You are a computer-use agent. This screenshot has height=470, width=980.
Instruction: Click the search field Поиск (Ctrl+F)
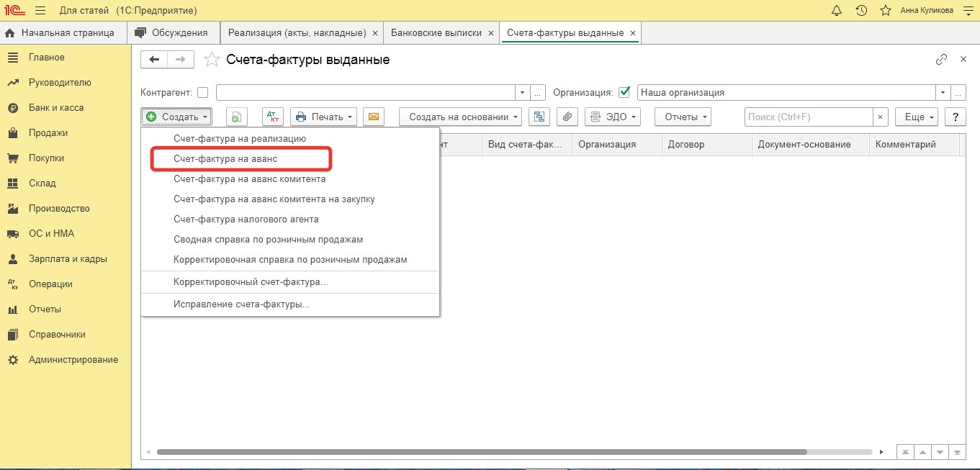(x=808, y=117)
